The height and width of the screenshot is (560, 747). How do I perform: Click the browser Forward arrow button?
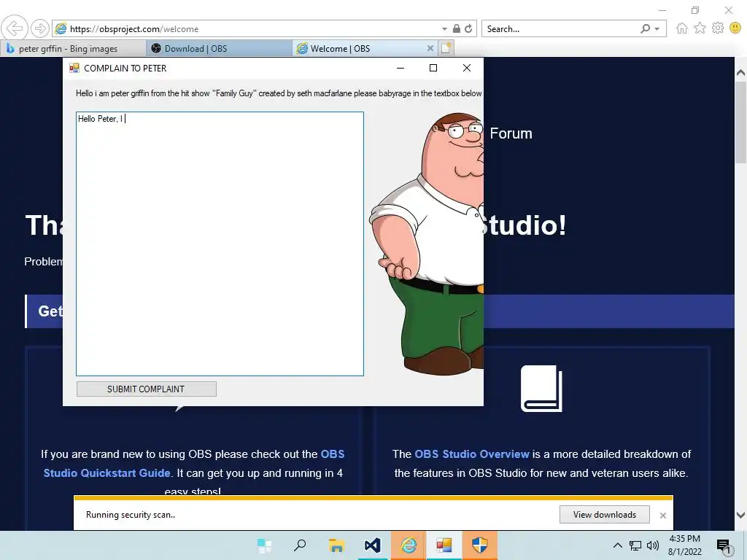[x=40, y=28]
